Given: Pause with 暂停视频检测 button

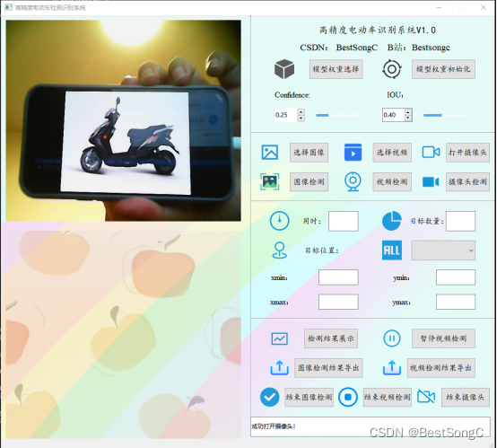Looking at the screenshot, I should click(x=443, y=338).
